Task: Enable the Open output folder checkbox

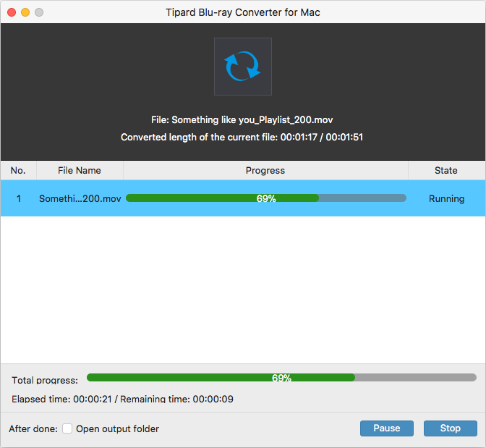Action: pos(67,428)
